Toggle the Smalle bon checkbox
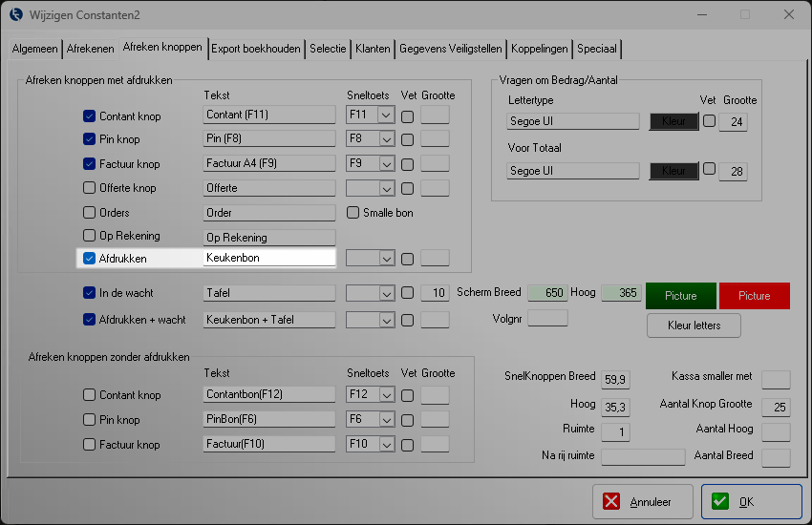 tap(353, 213)
